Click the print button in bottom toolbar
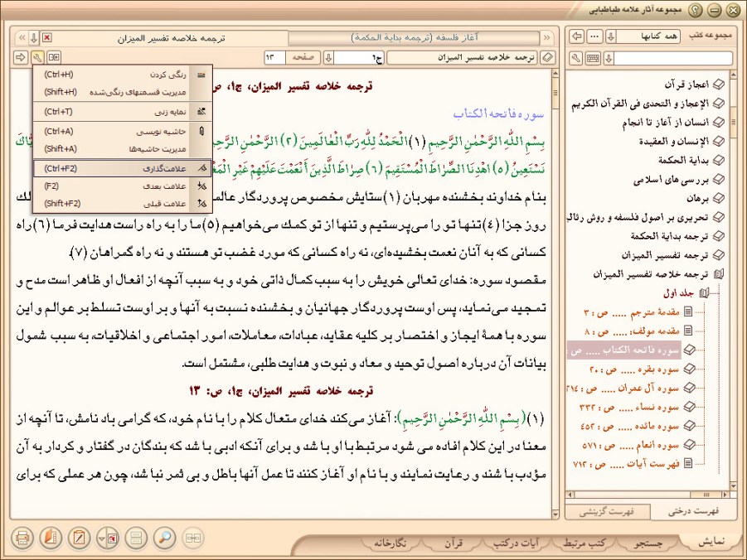 (x=22, y=538)
